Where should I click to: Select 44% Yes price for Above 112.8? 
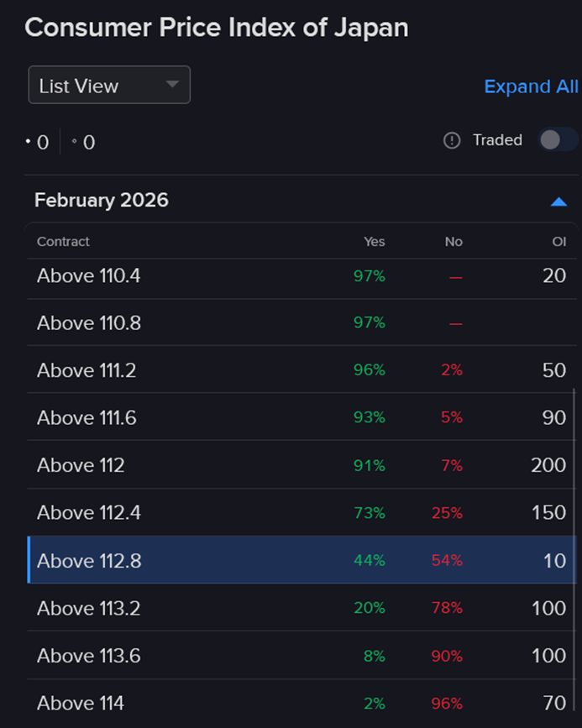(369, 561)
